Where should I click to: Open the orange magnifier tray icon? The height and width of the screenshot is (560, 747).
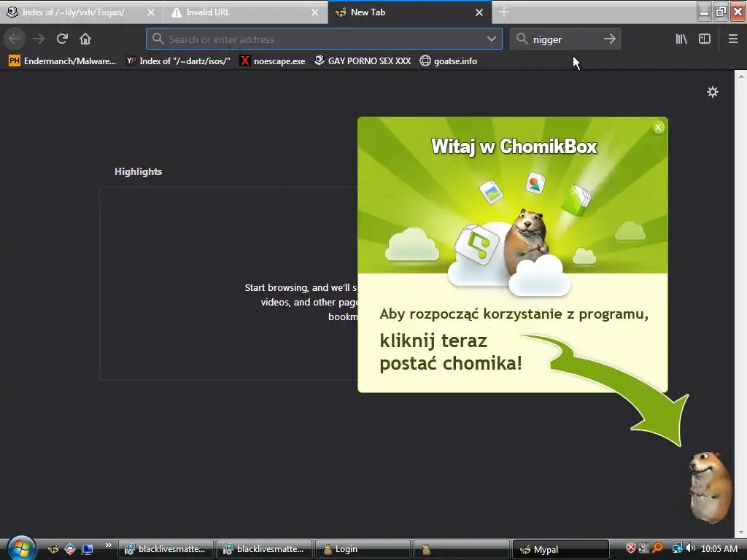657,548
